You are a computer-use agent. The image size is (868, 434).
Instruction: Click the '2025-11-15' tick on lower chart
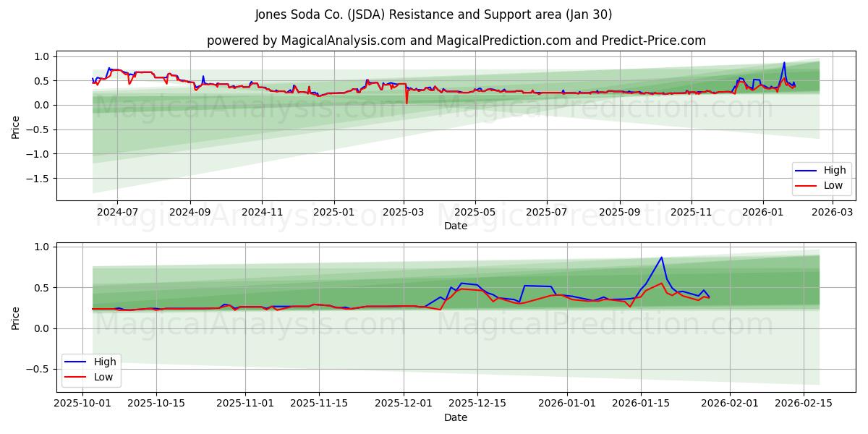[x=319, y=404]
